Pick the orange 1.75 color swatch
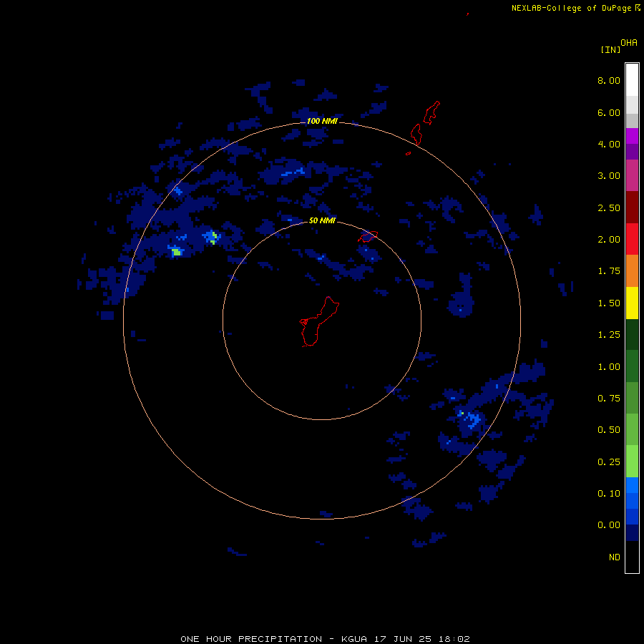Image resolution: width=644 pixels, height=644 pixels. [632, 271]
